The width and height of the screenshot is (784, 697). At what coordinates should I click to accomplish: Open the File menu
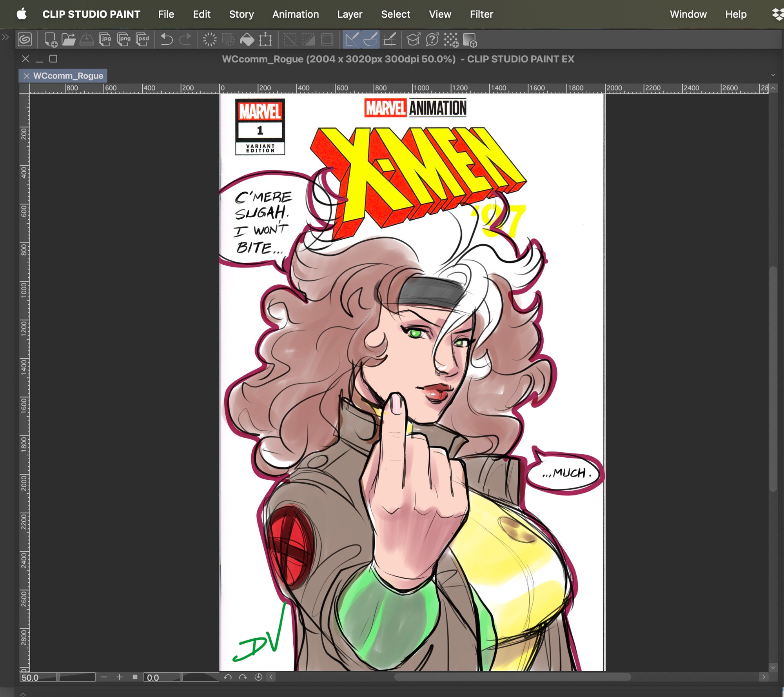click(166, 14)
